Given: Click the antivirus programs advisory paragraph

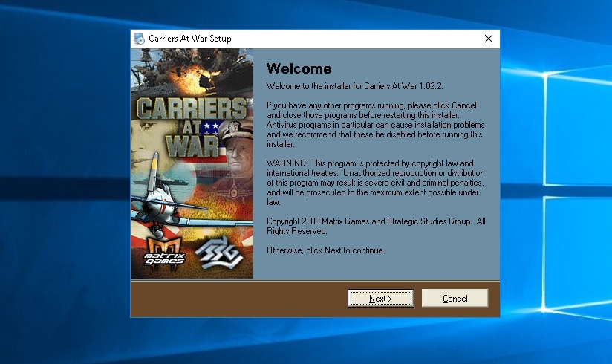Looking at the screenshot, I should point(376,125).
